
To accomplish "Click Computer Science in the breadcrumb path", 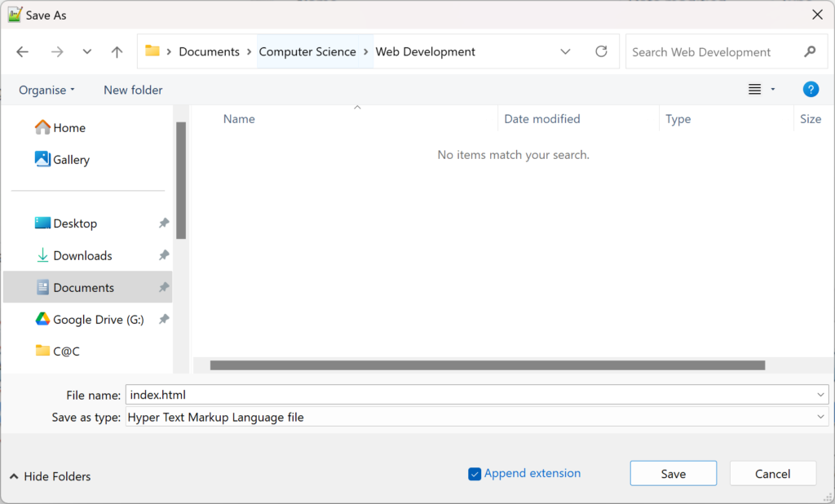I will (x=307, y=51).
